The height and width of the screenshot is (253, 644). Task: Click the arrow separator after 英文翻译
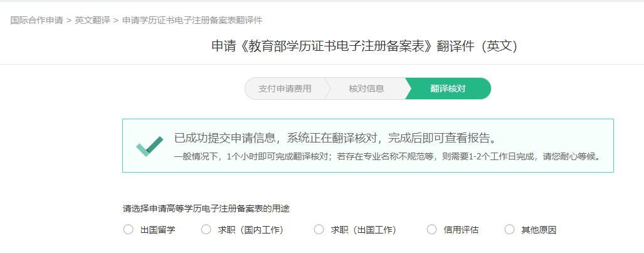click(x=116, y=20)
